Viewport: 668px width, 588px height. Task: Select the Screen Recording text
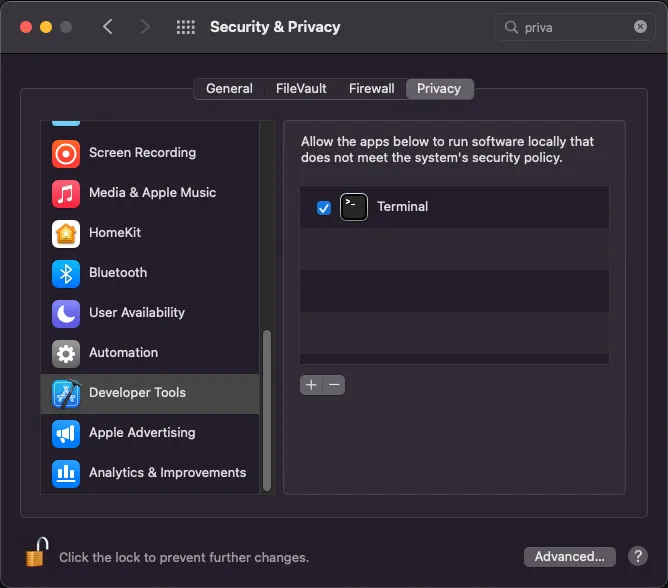pos(142,153)
